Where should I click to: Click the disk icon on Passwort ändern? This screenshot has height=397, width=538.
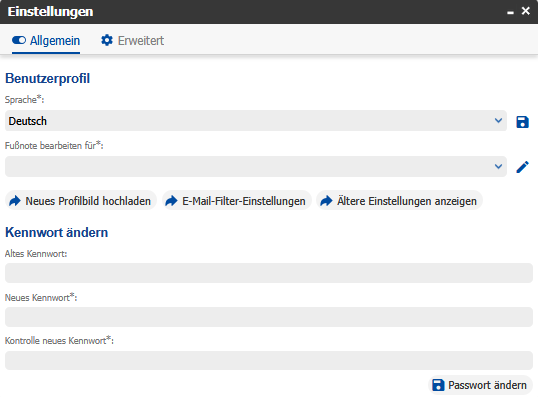(438, 385)
